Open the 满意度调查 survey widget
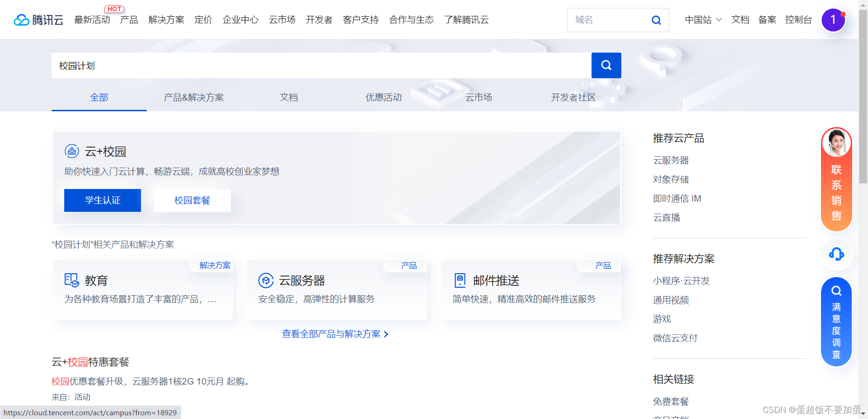 click(x=836, y=322)
